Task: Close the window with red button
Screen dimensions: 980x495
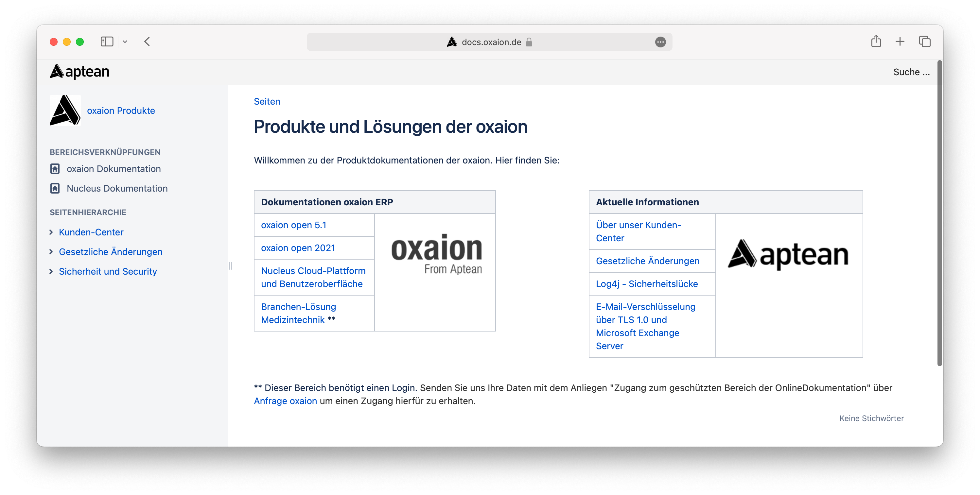Action: (54, 42)
